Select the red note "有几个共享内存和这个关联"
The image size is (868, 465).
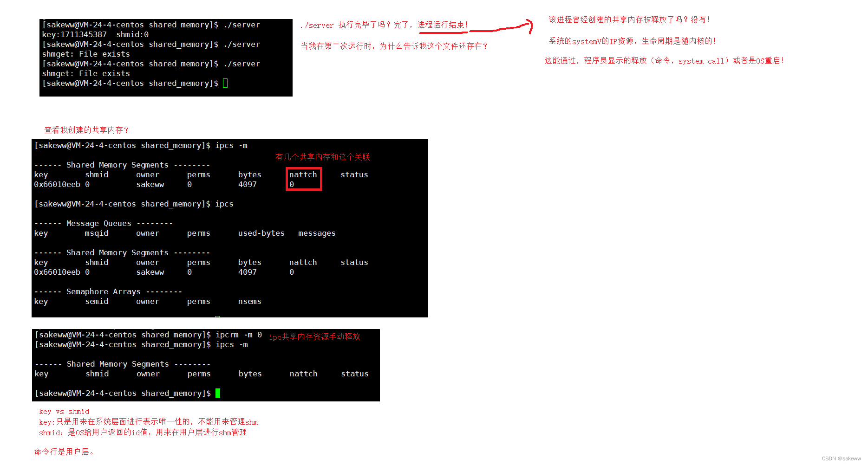pos(323,157)
